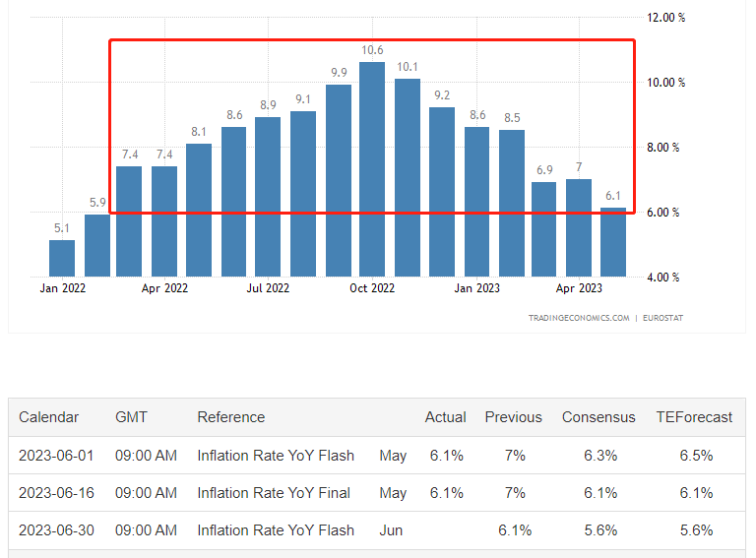Select the bar labeled 10.1

tap(408, 177)
